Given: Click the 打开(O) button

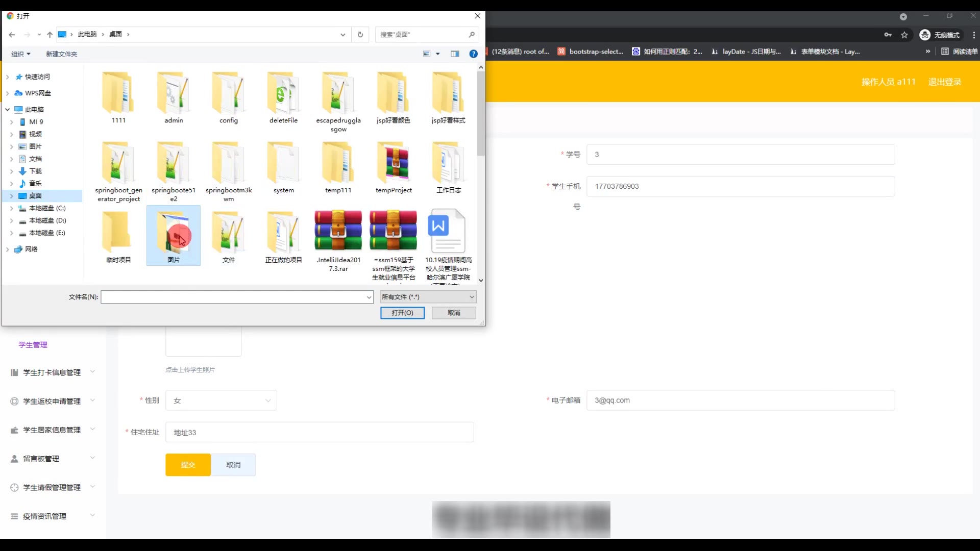Looking at the screenshot, I should tap(402, 313).
